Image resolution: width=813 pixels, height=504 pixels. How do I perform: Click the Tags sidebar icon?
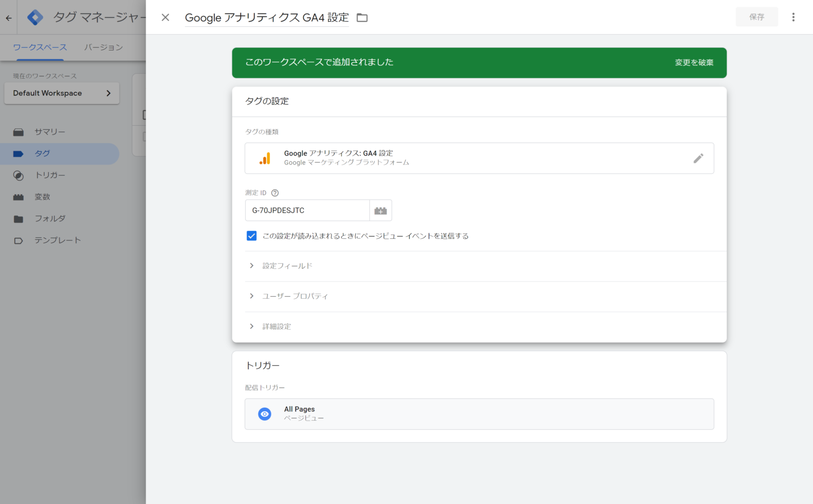tap(19, 154)
